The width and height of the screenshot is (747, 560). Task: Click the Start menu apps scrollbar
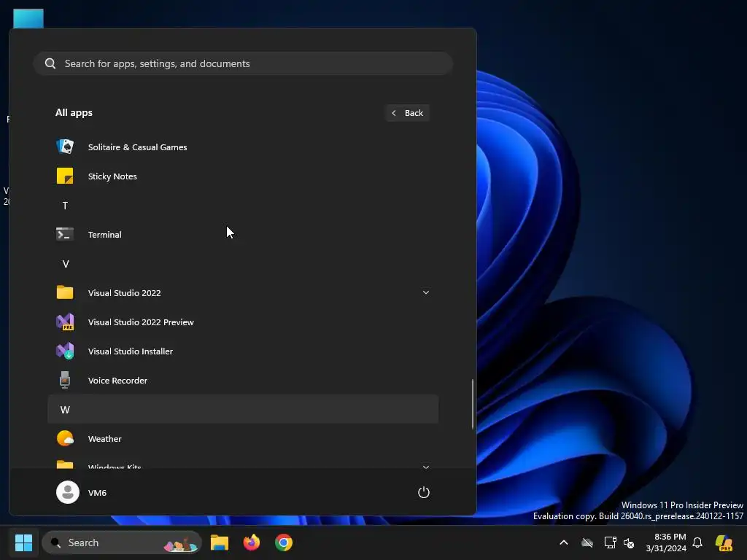pyautogui.click(x=473, y=404)
